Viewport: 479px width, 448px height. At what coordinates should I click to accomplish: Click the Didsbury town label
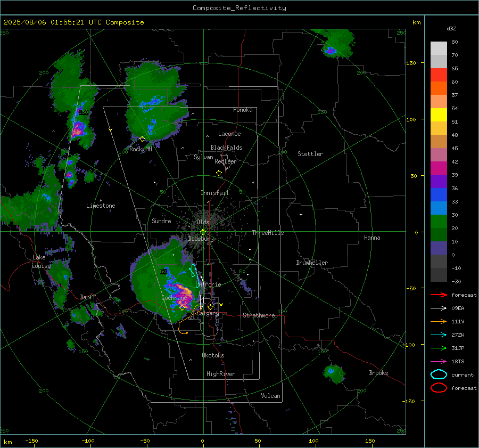[201, 239]
